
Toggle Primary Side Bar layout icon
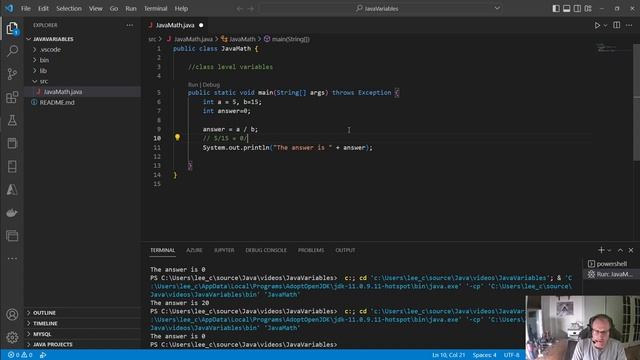coord(556,9)
